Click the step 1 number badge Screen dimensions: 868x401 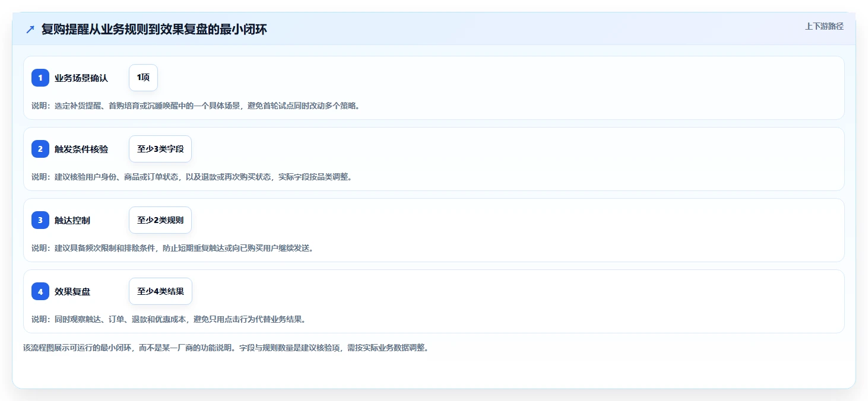point(40,78)
